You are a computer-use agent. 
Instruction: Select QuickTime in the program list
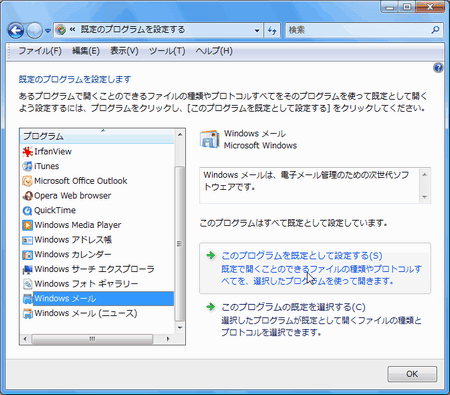[x=55, y=210]
